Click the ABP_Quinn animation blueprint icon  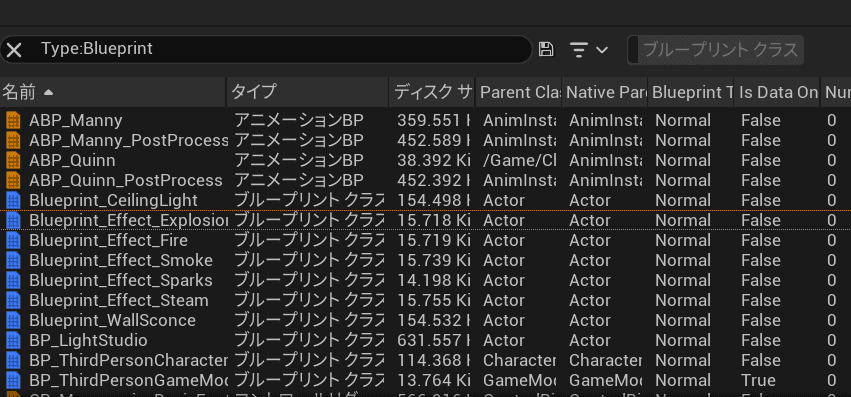(12, 160)
